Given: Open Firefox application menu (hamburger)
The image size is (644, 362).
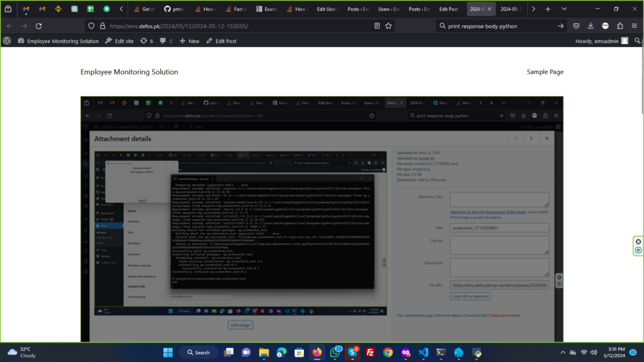Looking at the screenshot, I should (x=635, y=26).
